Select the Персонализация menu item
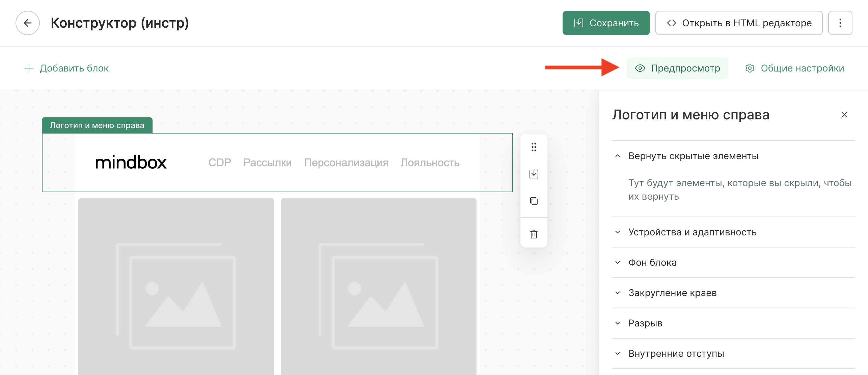 (x=346, y=163)
